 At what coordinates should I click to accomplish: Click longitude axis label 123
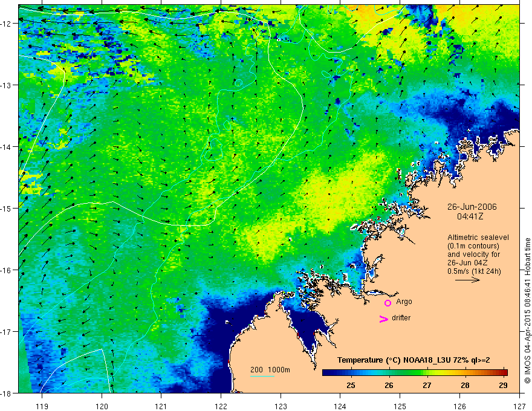tap(281, 406)
